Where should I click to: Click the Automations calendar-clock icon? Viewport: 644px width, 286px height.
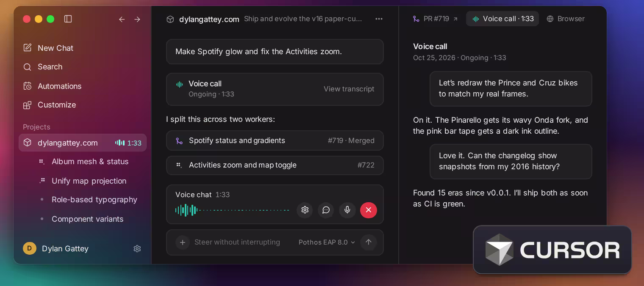click(28, 86)
